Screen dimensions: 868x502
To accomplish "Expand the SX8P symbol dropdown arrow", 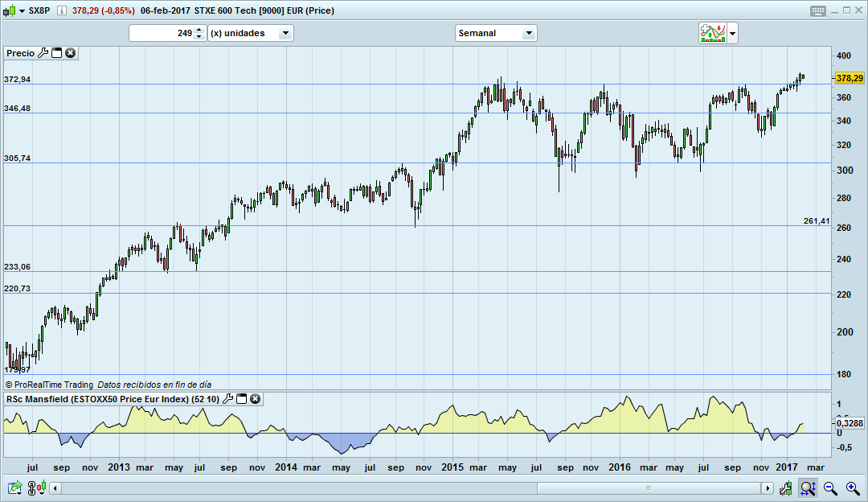I will (x=21, y=11).
